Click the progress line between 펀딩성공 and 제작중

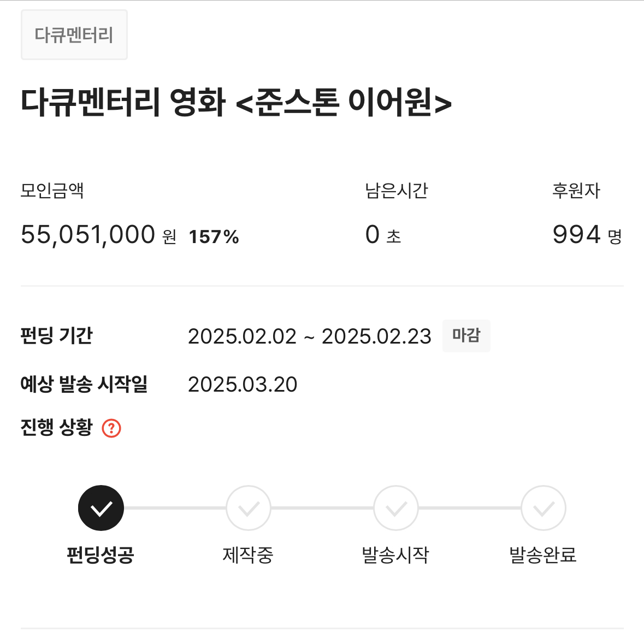[175, 508]
